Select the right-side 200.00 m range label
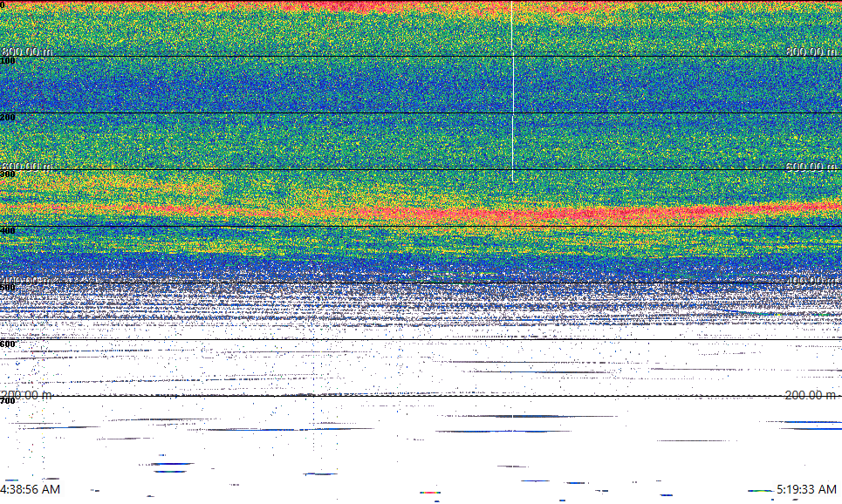This screenshot has height=504, width=842. (x=811, y=395)
